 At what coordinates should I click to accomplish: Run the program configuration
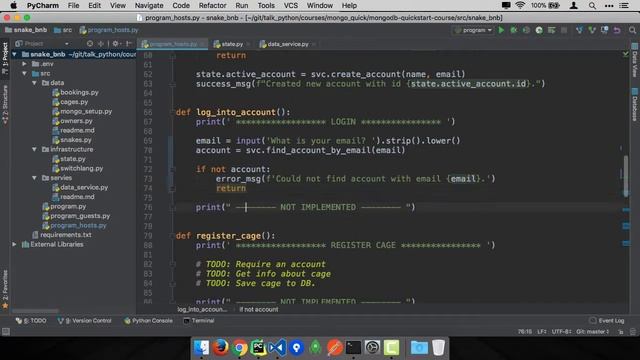[501, 30]
